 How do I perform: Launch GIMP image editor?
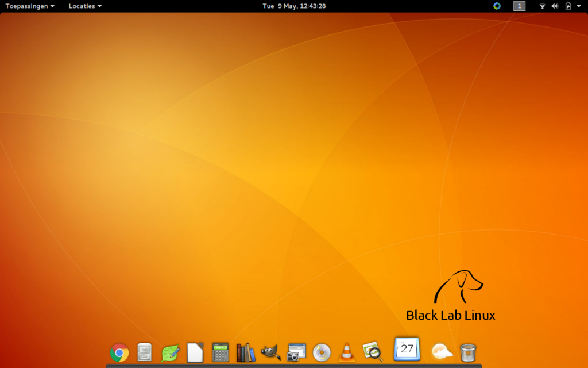270,352
